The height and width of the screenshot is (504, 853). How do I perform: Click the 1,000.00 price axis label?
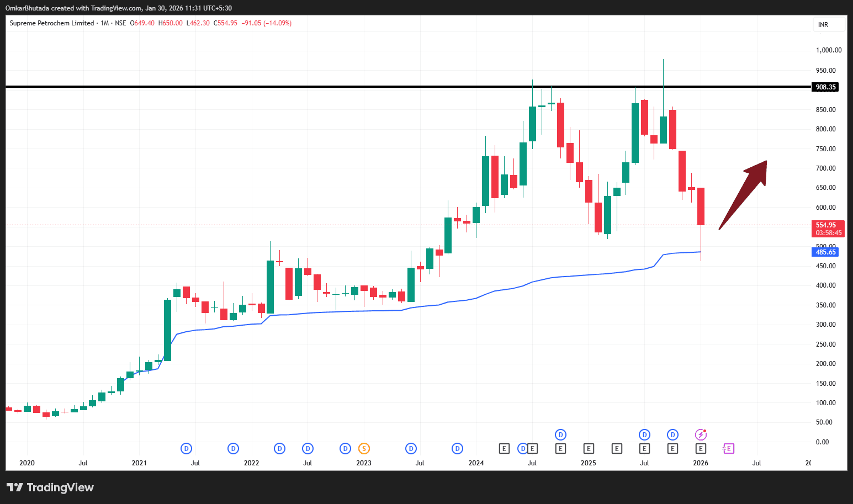coord(829,50)
